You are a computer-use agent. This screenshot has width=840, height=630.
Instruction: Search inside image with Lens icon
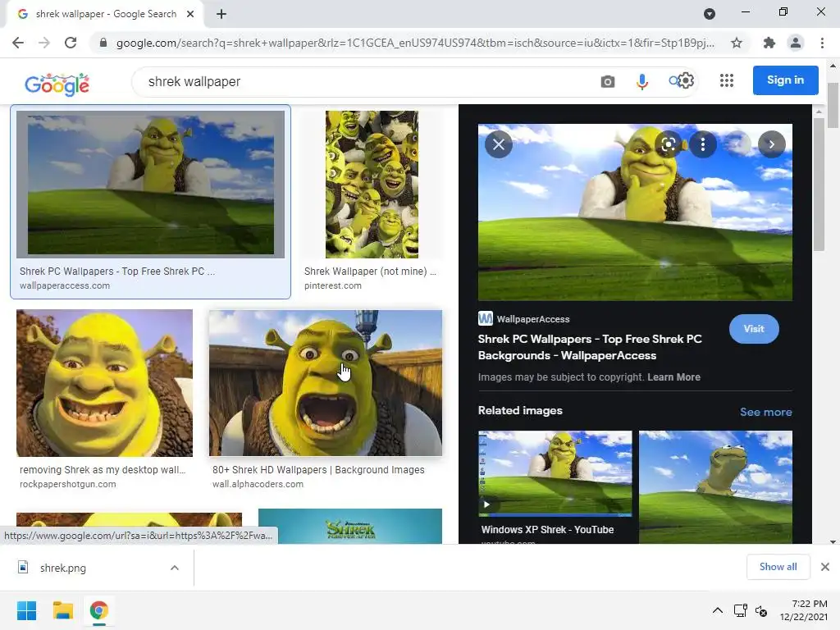(x=668, y=144)
